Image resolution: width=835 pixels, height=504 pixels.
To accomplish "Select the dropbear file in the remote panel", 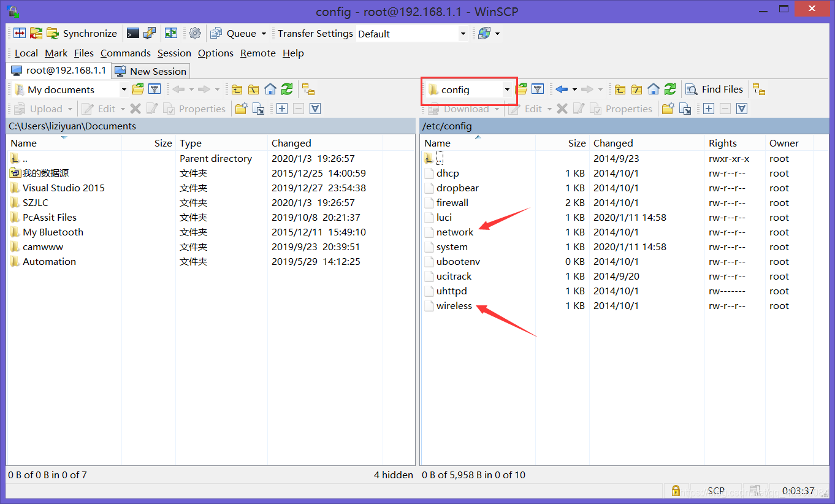I will click(457, 188).
